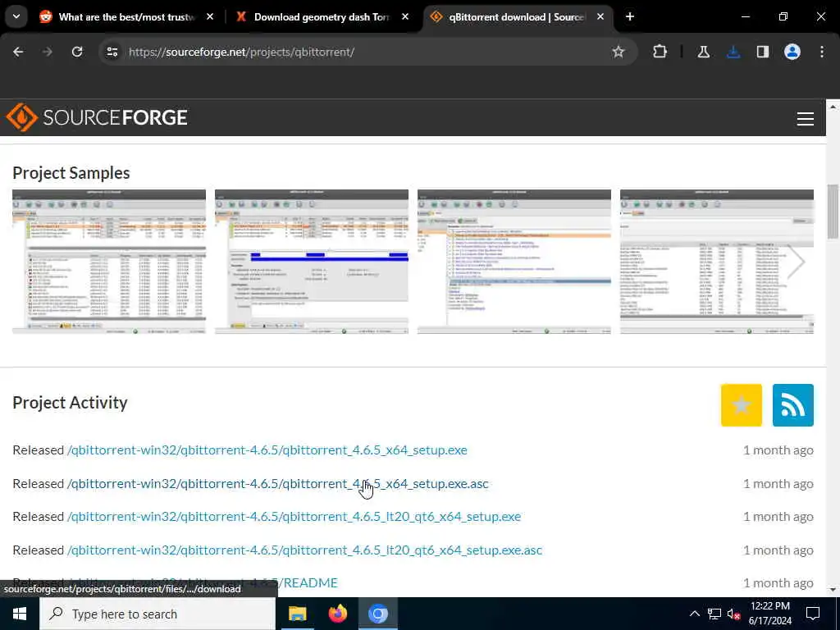Screen dimensions: 840x630
Task: Open the muted volume tray icon
Action: point(733,614)
